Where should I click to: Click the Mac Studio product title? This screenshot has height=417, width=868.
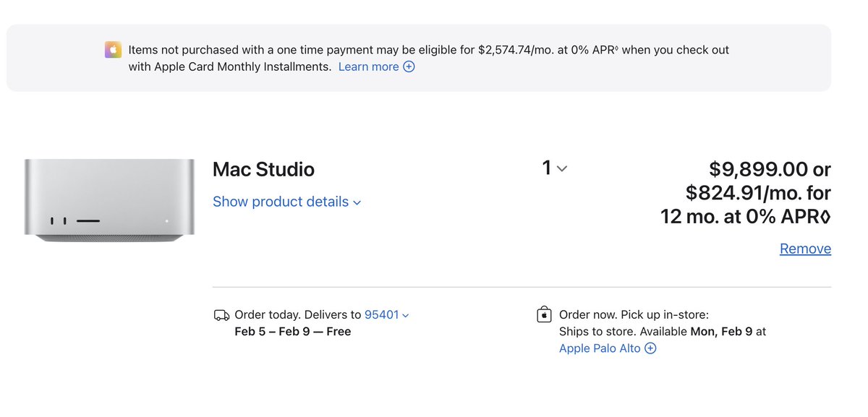pos(263,170)
